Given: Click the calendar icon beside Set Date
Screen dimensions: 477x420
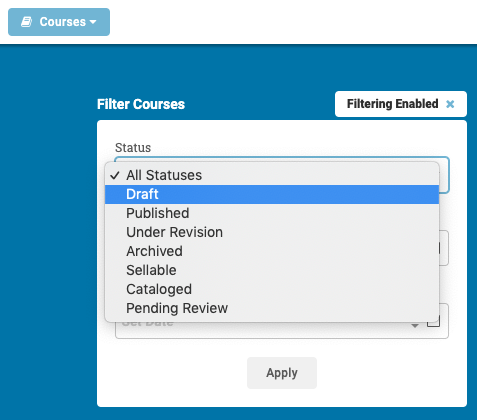Looking at the screenshot, I should [433, 322].
